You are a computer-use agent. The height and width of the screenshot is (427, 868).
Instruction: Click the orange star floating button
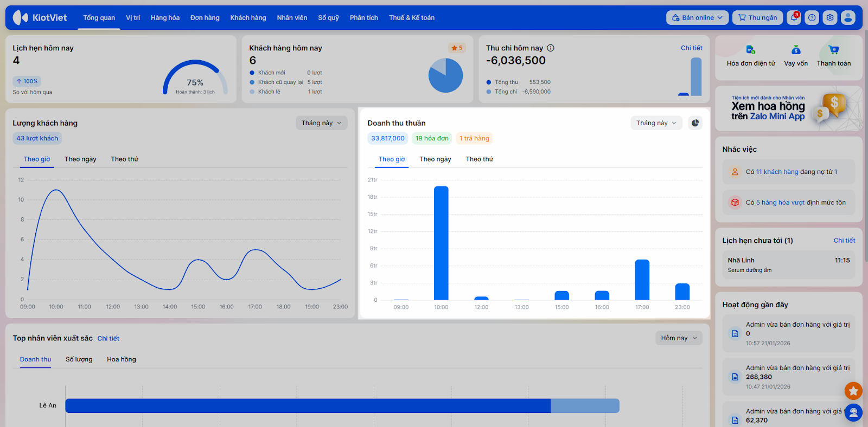(x=853, y=390)
